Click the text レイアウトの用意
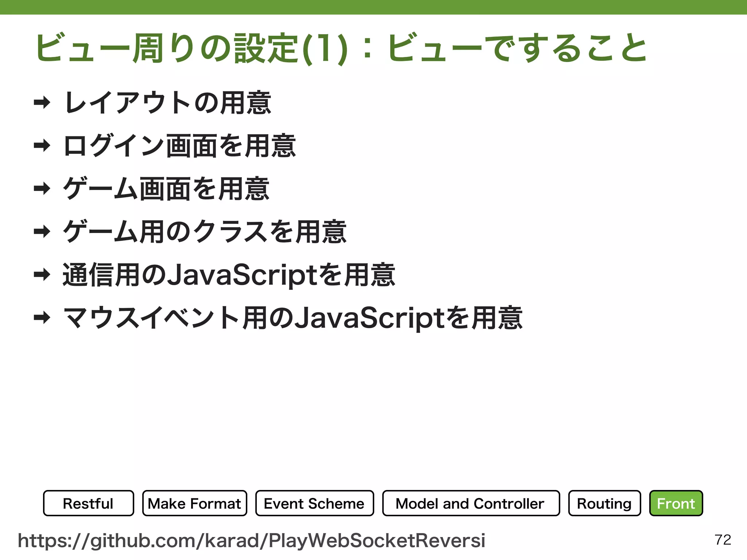Screen dimensions: 747x560 (167, 103)
